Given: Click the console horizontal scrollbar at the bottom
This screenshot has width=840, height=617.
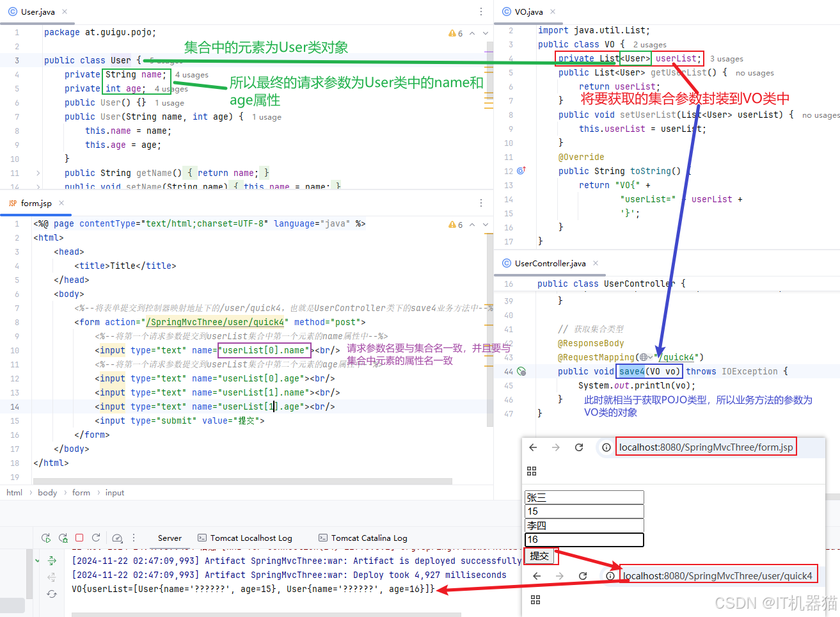Looking at the screenshot, I should [266, 614].
